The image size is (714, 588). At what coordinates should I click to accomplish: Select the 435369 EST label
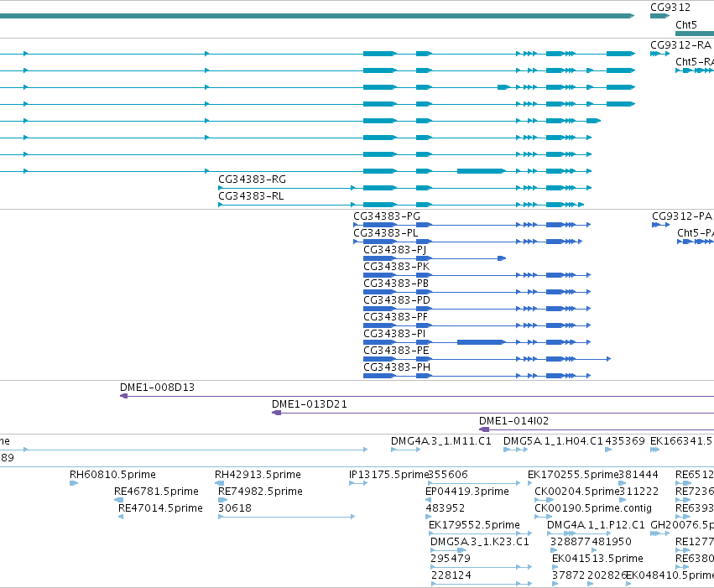click(625, 441)
